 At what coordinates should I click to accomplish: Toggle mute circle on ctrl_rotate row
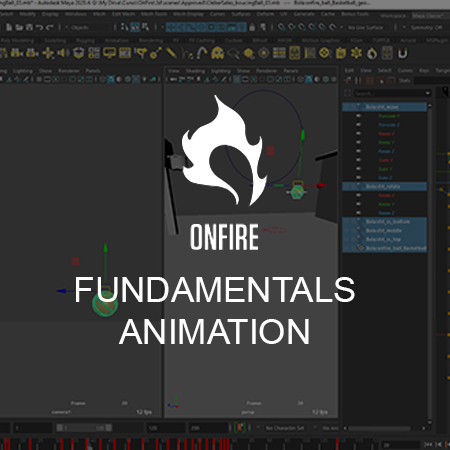point(347,186)
